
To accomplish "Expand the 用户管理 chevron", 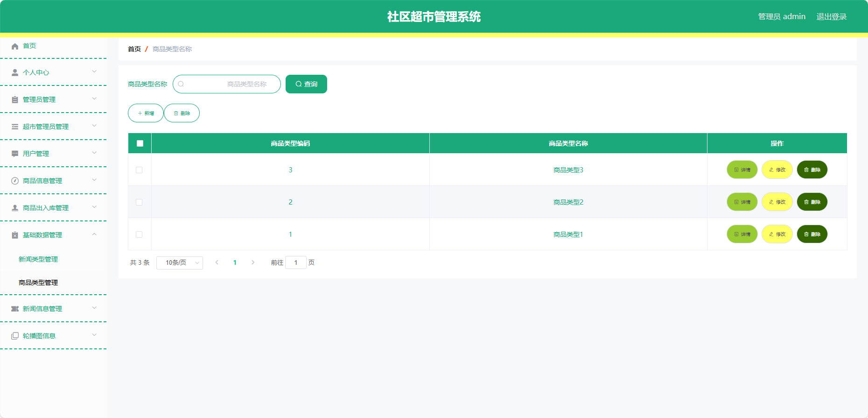I will (x=94, y=153).
